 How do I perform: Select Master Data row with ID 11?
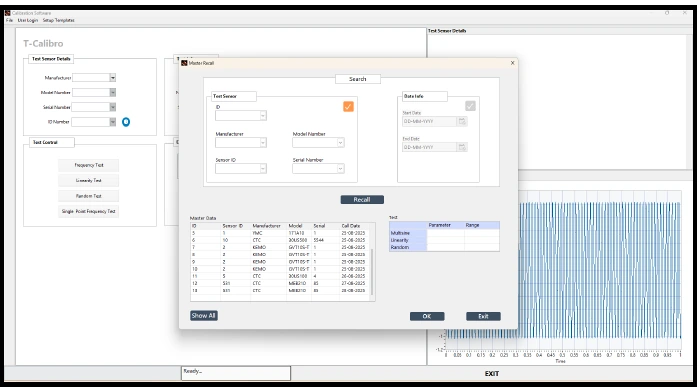tap(280, 276)
